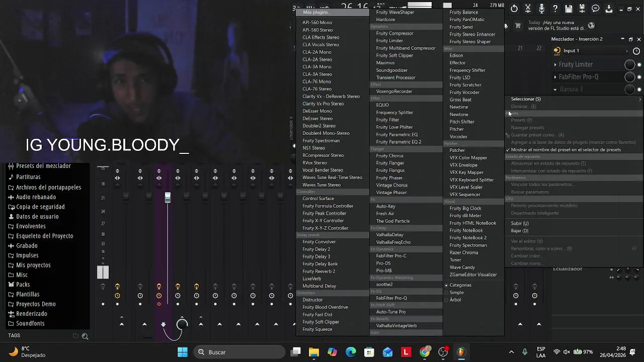The height and width of the screenshot is (362, 644).
Task: Click the Buscar taskbar search box
Action: 240,352
